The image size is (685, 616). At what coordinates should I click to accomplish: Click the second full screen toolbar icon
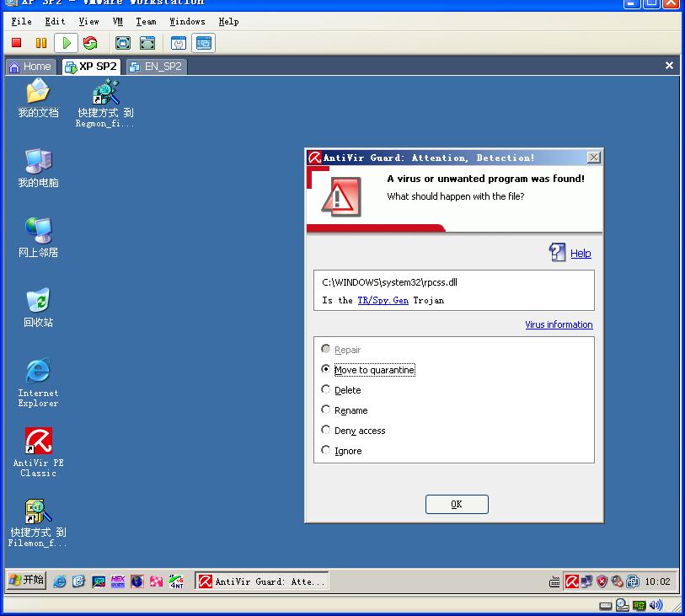click(x=147, y=43)
